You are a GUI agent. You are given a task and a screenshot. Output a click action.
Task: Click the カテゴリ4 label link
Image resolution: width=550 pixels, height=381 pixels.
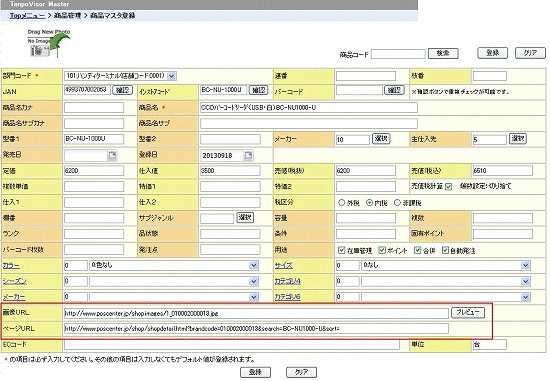point(288,281)
